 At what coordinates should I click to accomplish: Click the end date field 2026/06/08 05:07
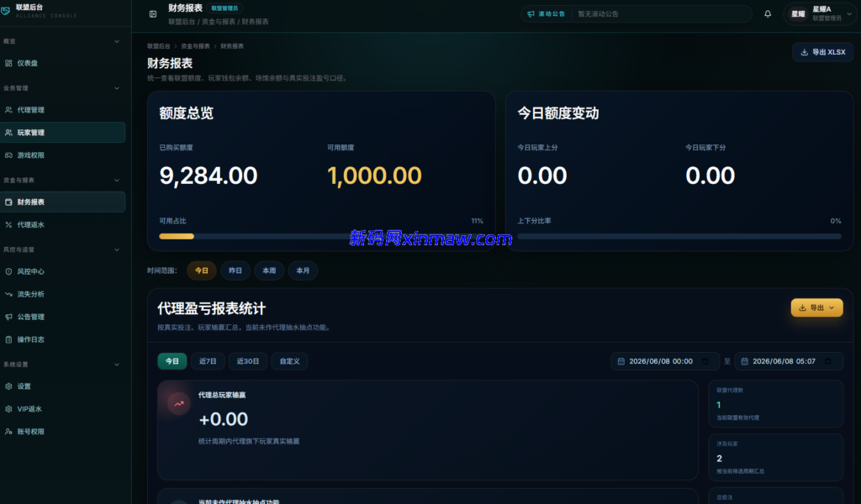pos(789,361)
